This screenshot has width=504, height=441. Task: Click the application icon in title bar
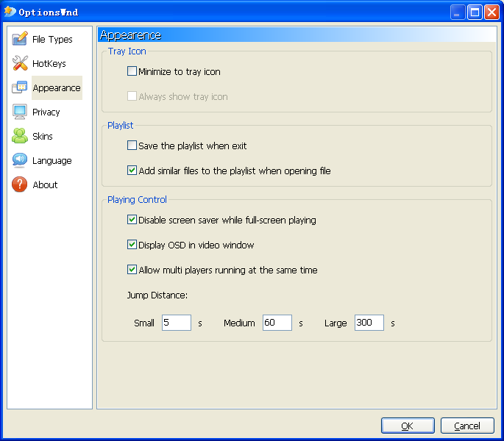click(x=10, y=12)
